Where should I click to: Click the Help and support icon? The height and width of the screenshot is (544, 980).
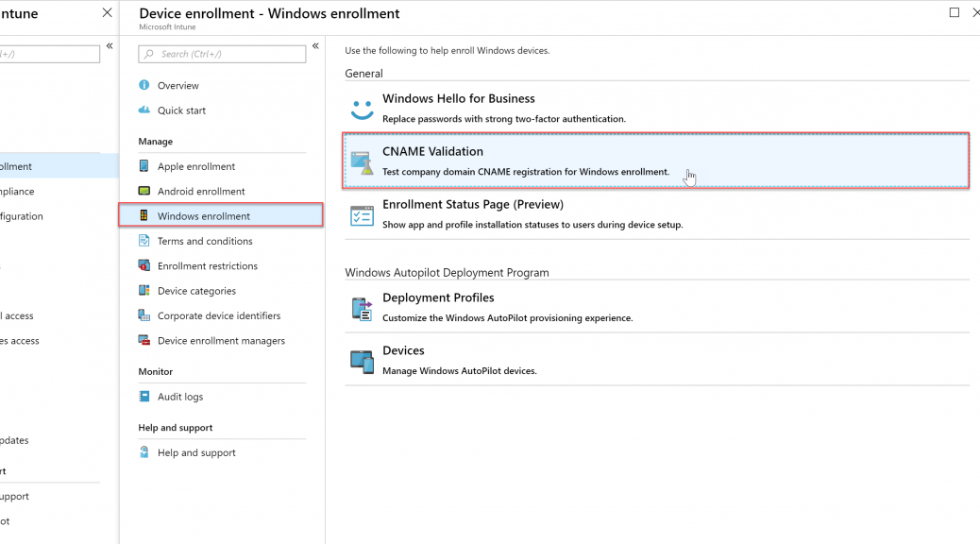click(144, 452)
